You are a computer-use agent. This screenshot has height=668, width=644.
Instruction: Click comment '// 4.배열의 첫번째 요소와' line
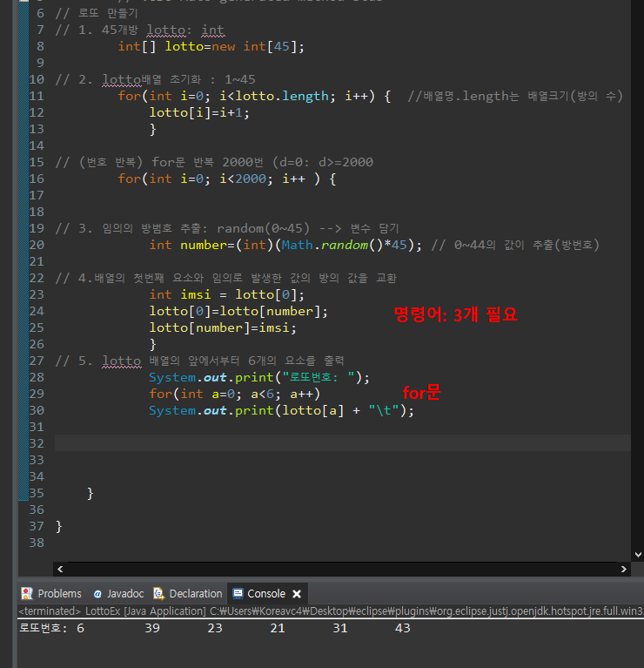226,278
